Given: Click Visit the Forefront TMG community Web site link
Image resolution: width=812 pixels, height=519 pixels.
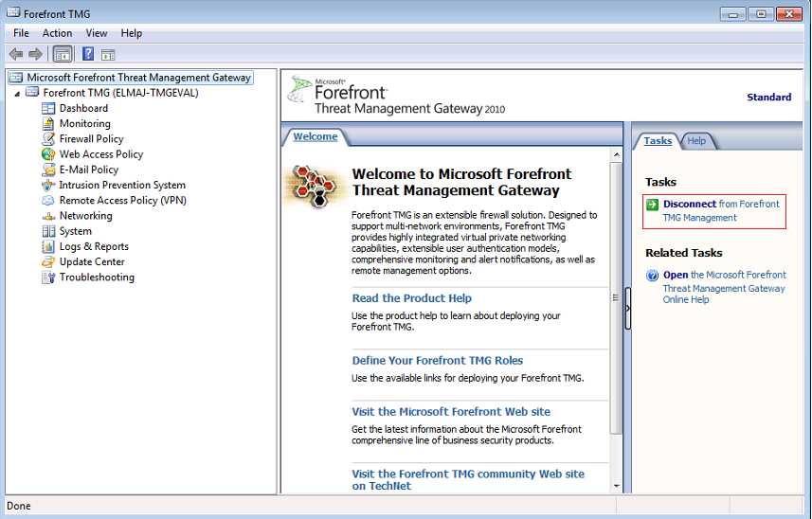Looking at the screenshot, I should (x=468, y=479).
